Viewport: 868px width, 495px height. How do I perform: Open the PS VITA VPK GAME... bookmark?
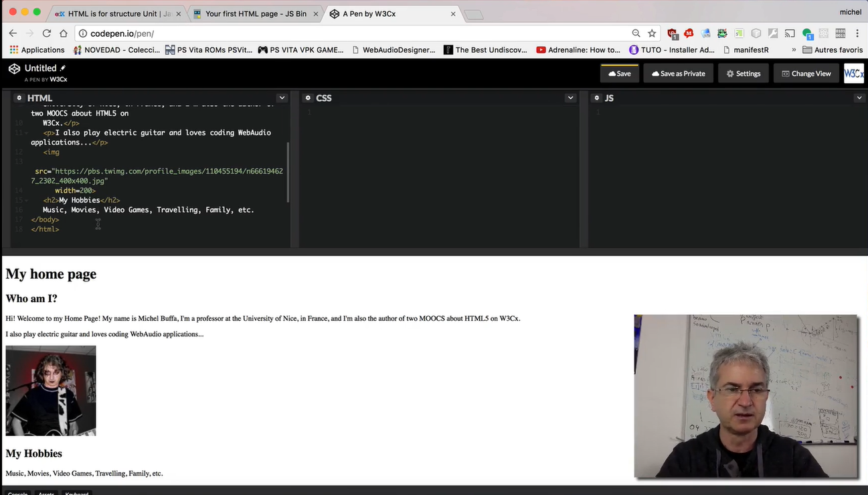click(x=300, y=50)
